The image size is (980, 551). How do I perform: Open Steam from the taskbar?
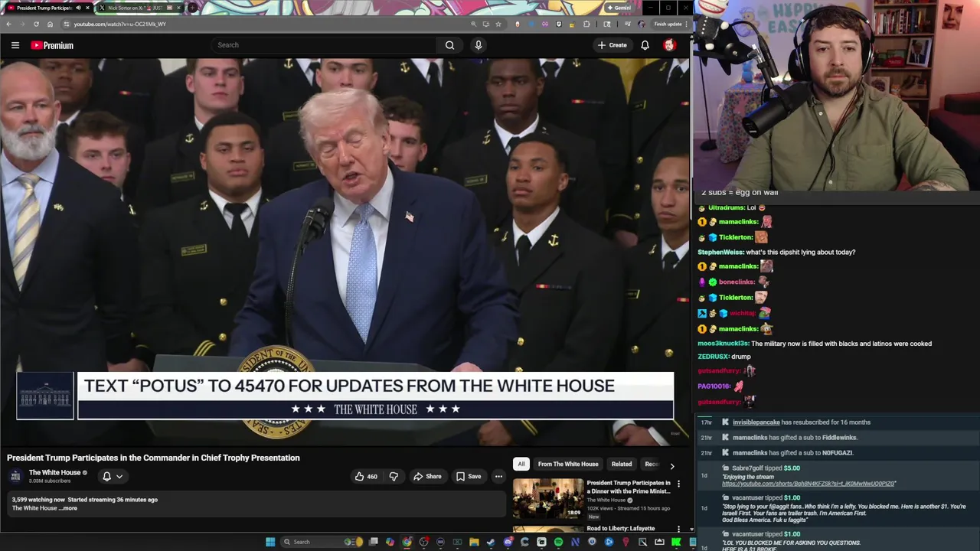[491, 542]
